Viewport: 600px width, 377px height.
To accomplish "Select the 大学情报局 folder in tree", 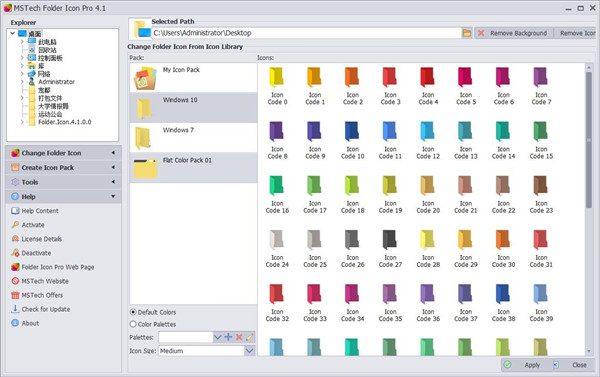I will coord(53,106).
